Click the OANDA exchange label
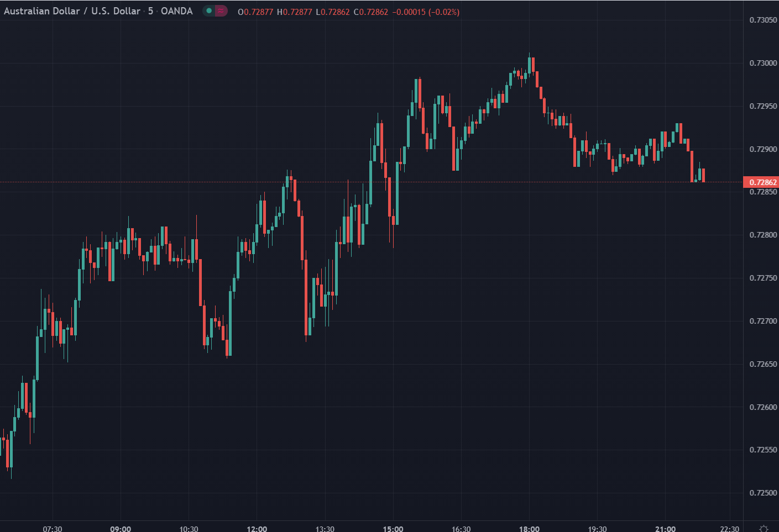779x532 pixels. (x=176, y=11)
